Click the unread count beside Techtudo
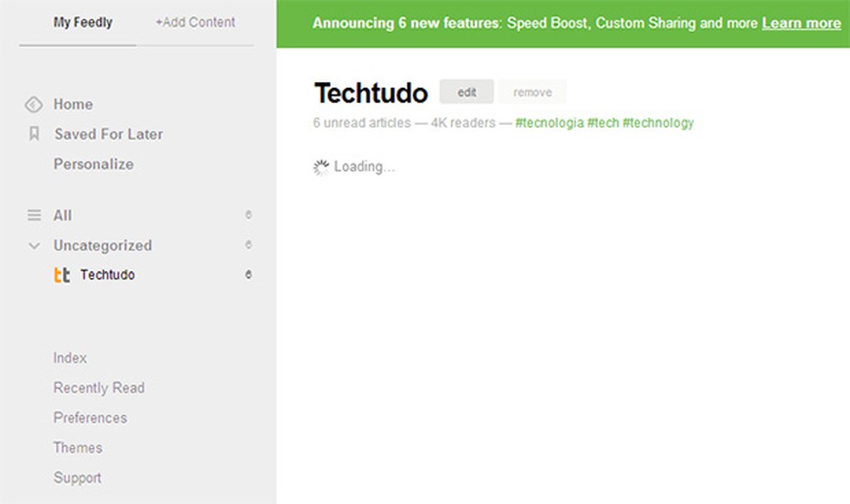850x504 pixels. click(248, 274)
